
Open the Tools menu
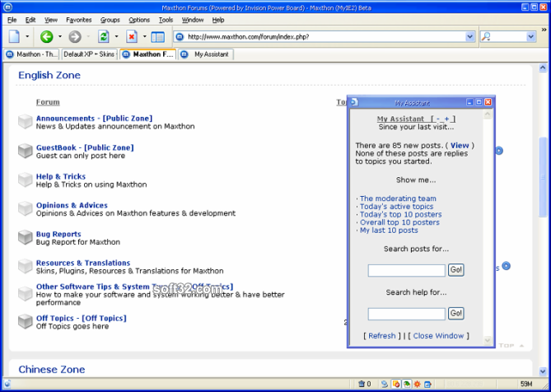pyautogui.click(x=166, y=20)
